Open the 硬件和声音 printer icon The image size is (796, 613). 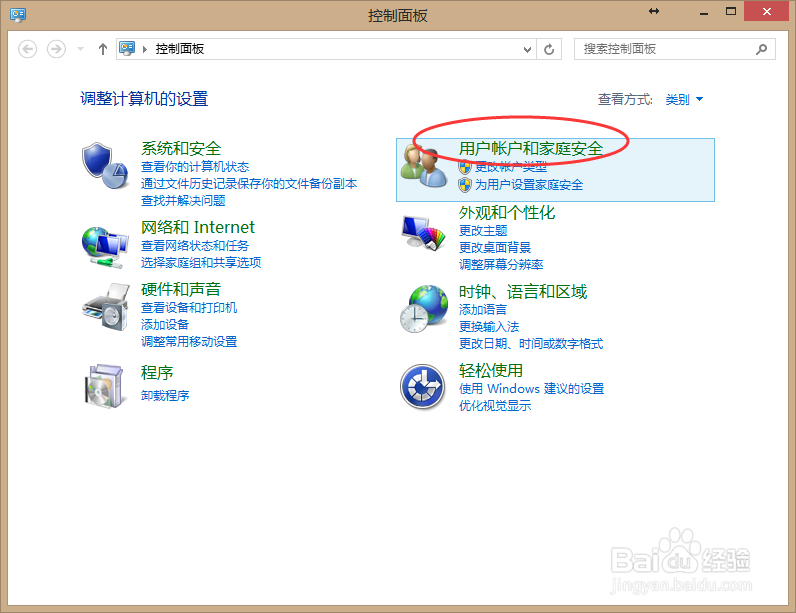pos(106,307)
